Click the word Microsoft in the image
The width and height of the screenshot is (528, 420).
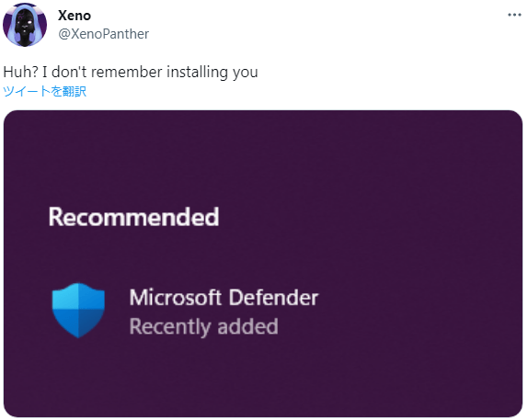pos(176,297)
